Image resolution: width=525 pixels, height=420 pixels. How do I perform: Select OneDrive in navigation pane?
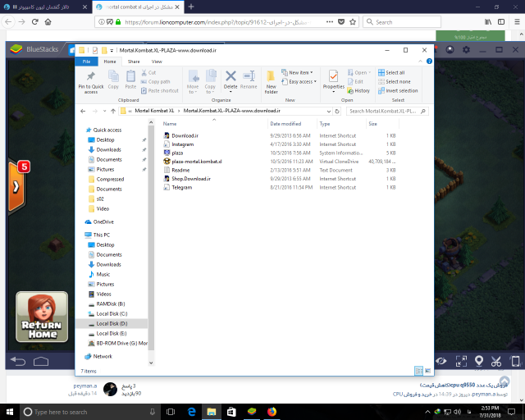(x=103, y=222)
